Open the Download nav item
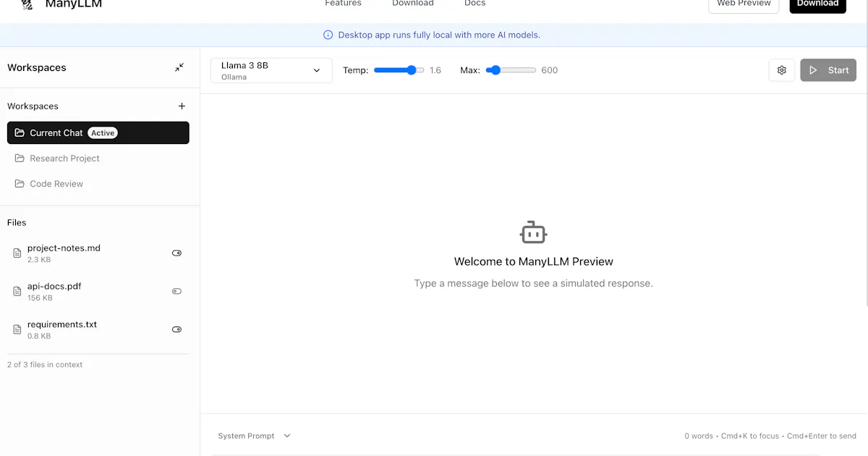Viewport: 868px width, 456px height. coord(413,3)
